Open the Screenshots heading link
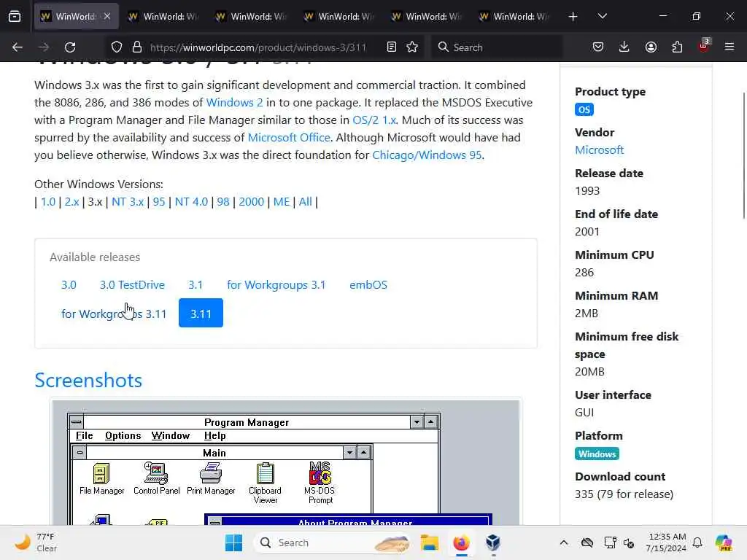 coord(88,381)
